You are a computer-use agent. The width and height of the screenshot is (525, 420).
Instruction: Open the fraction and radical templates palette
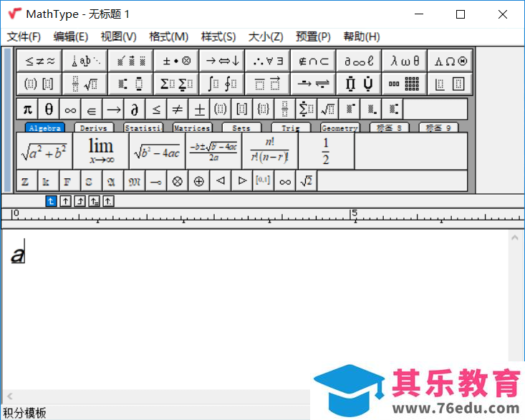[x=85, y=84]
